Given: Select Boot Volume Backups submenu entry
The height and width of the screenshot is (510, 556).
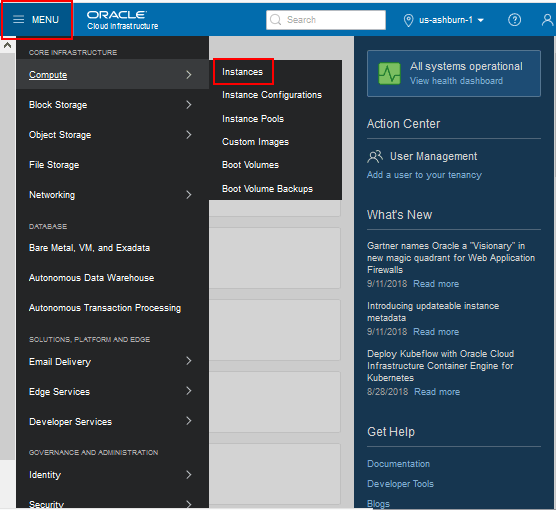Looking at the screenshot, I should coord(267,189).
